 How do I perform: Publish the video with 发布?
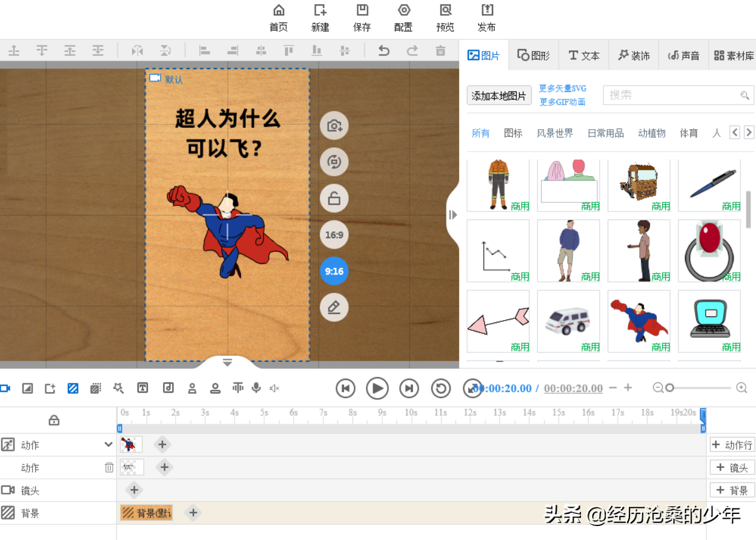pos(487,18)
